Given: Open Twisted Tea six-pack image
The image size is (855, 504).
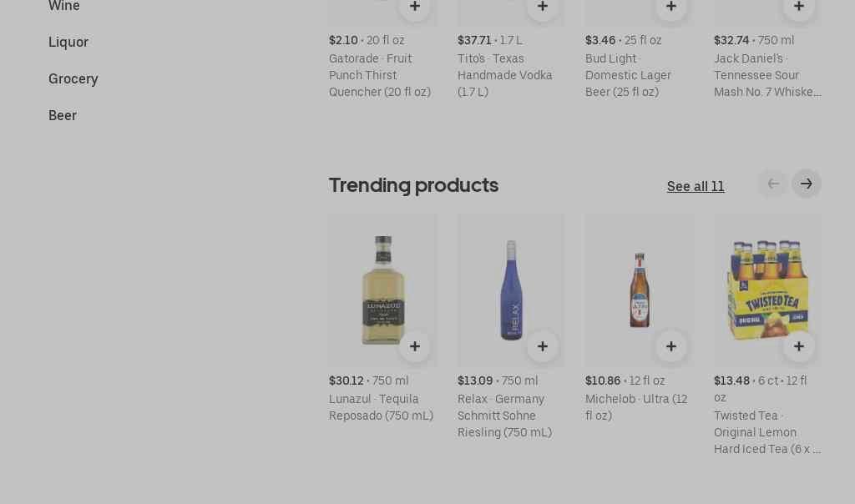Looking at the screenshot, I should point(767,284).
